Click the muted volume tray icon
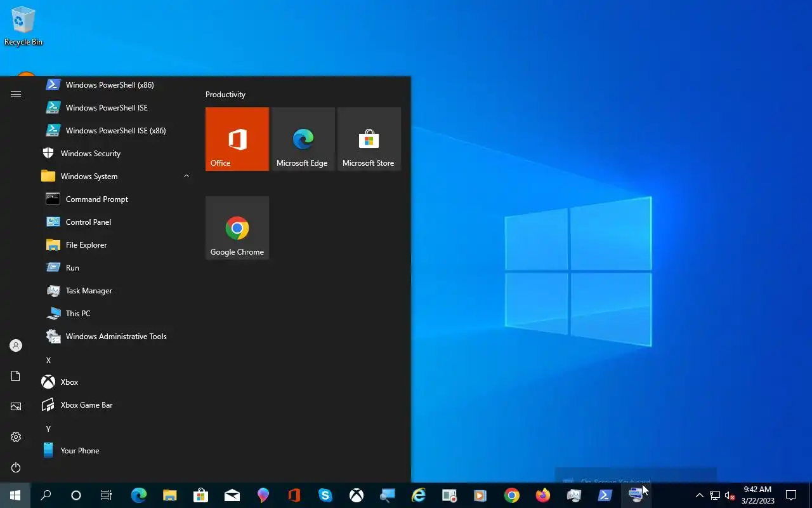Viewport: 812px width, 508px height. (x=730, y=495)
